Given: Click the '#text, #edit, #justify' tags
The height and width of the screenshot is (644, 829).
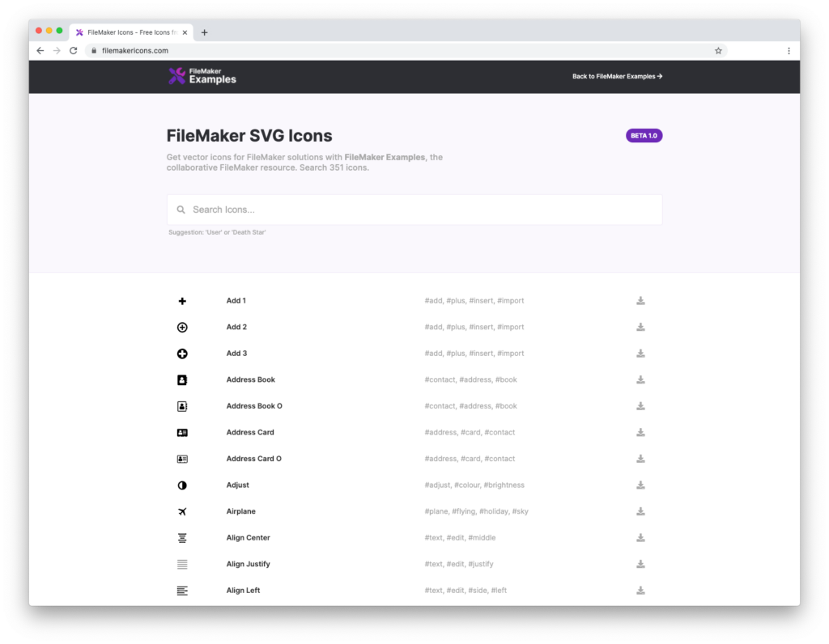Looking at the screenshot, I should tap(459, 564).
